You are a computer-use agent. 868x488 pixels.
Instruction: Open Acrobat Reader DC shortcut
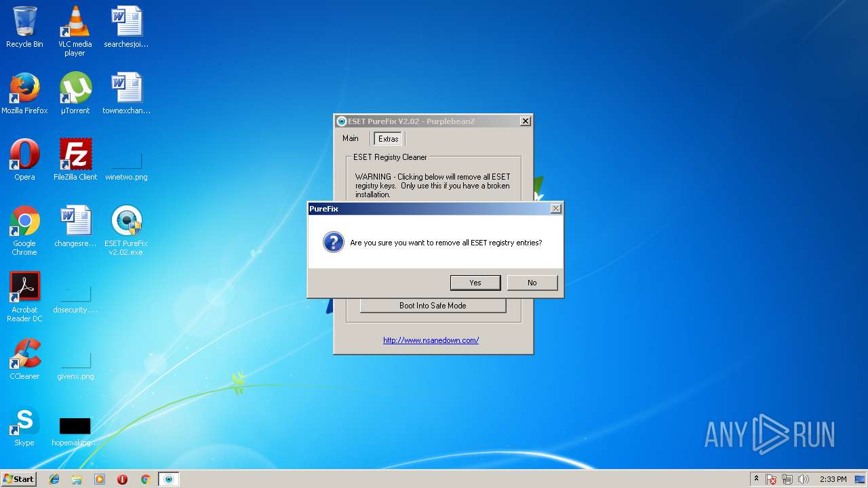coord(24,297)
